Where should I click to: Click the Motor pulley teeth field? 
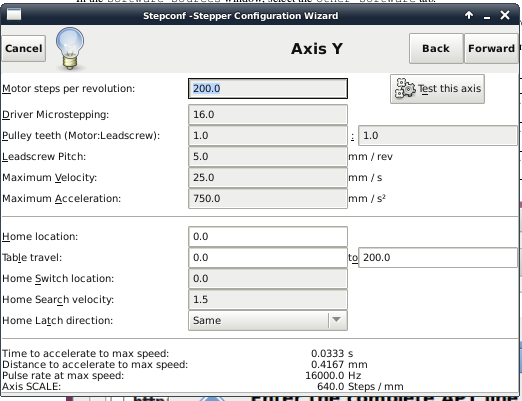click(268, 136)
